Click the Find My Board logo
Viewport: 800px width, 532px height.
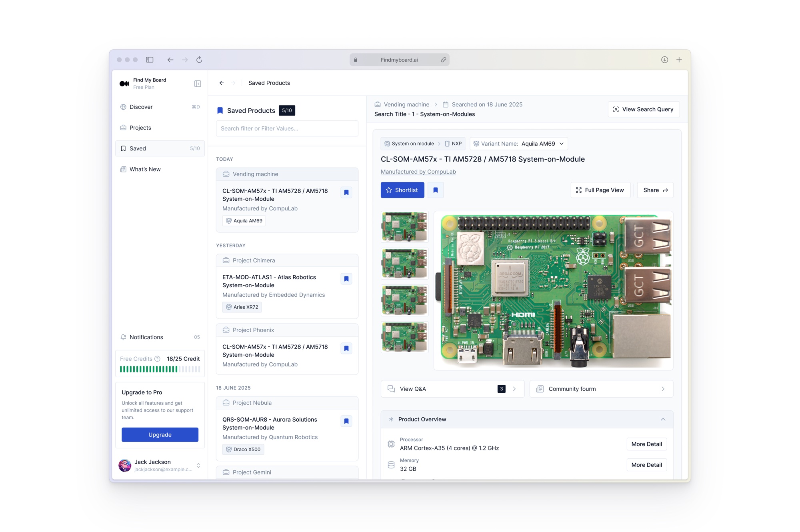coord(124,84)
